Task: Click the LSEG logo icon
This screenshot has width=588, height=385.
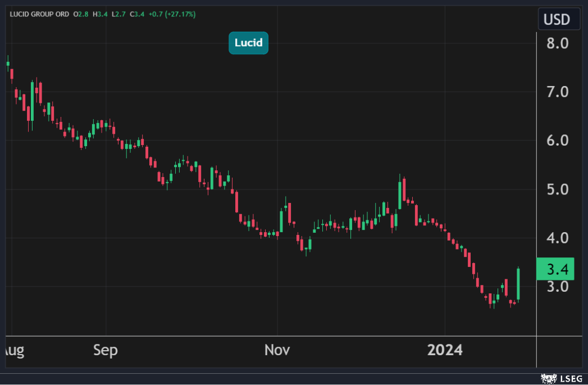Action: (x=546, y=378)
